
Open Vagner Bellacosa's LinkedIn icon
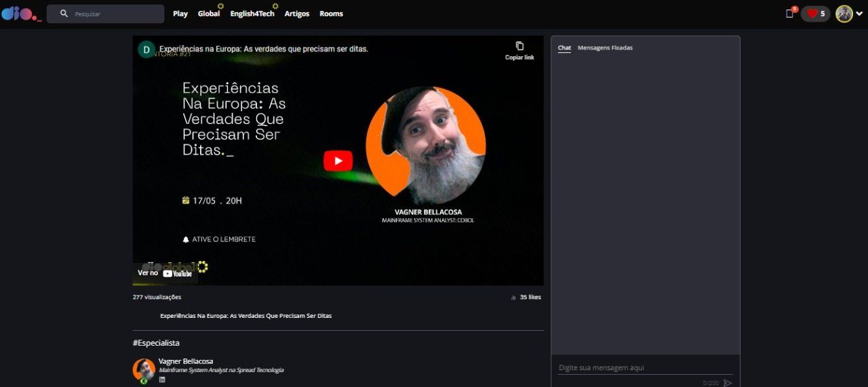click(162, 380)
